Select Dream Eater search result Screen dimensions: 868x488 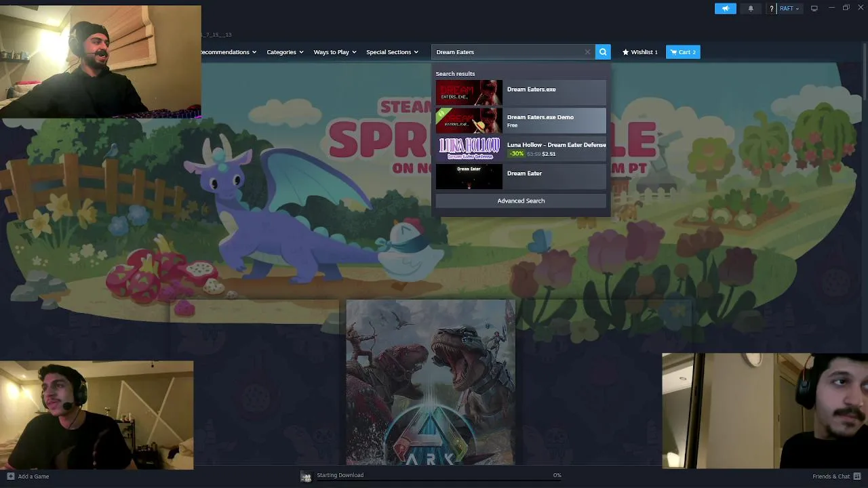[521, 177]
